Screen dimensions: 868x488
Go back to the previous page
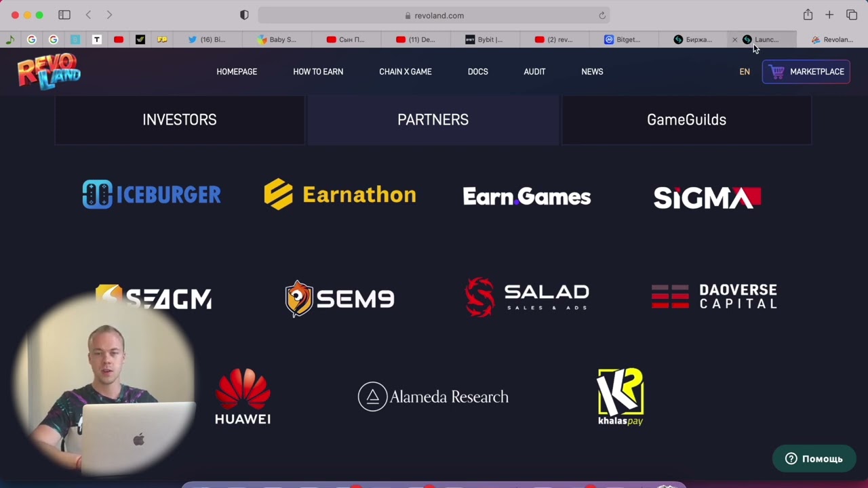point(88,15)
